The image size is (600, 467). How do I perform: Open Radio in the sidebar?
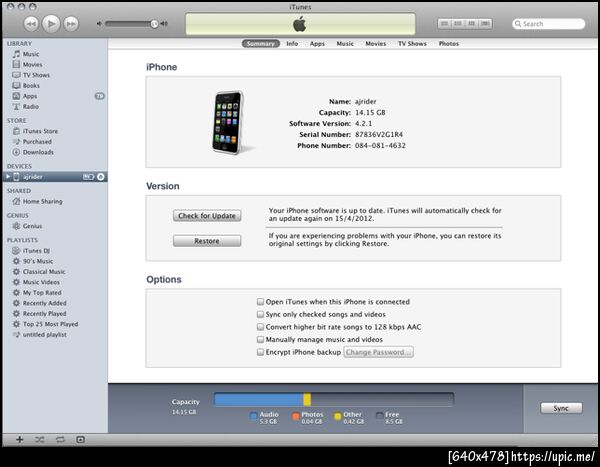[x=26, y=106]
